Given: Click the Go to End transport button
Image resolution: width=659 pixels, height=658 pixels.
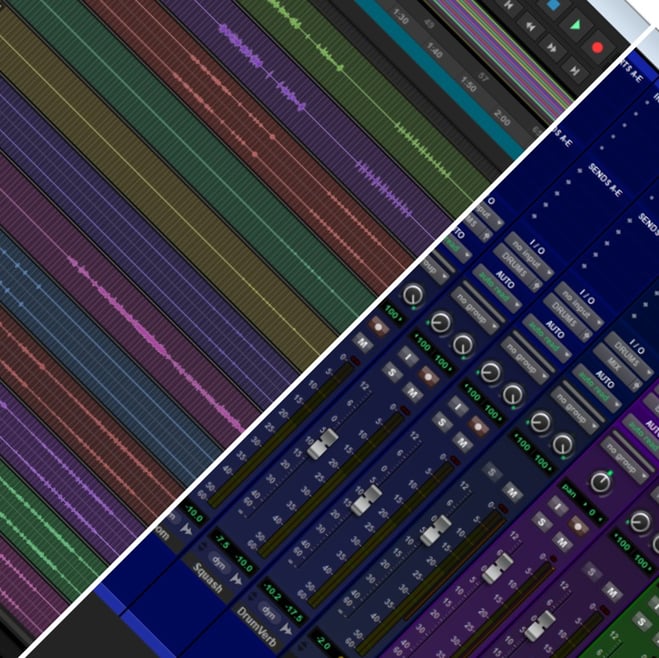Looking at the screenshot, I should 574,69.
